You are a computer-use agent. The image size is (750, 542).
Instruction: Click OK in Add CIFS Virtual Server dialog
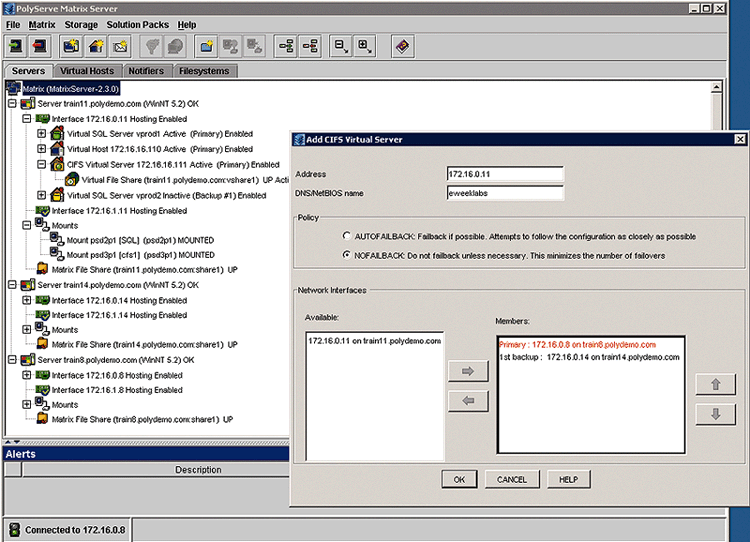click(x=459, y=479)
